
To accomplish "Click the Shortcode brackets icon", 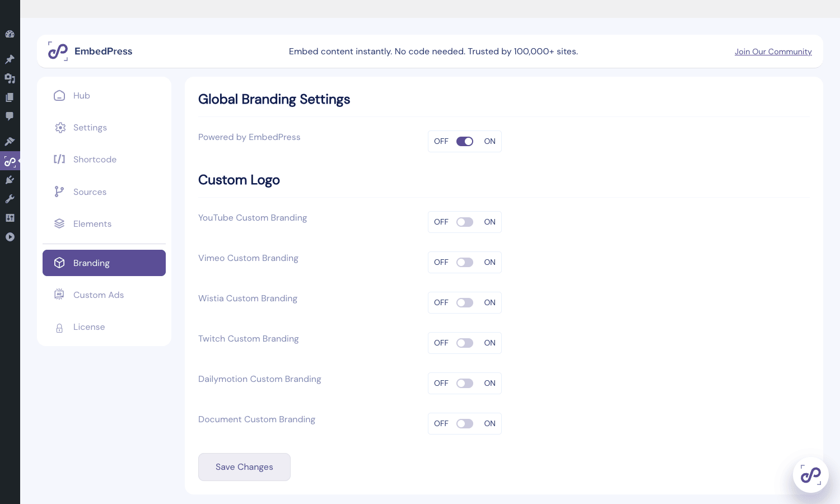I will coord(59,160).
